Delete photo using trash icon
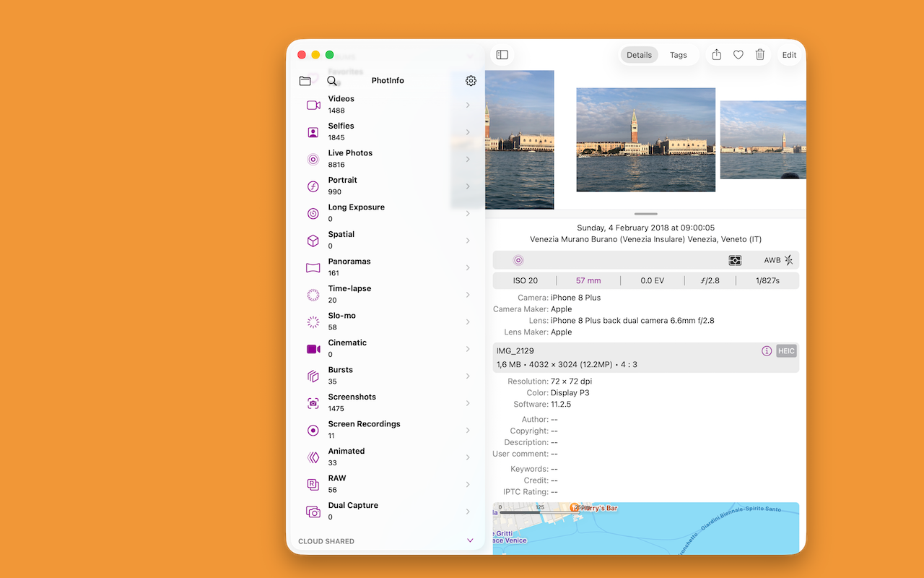The image size is (924, 578). 760,55
